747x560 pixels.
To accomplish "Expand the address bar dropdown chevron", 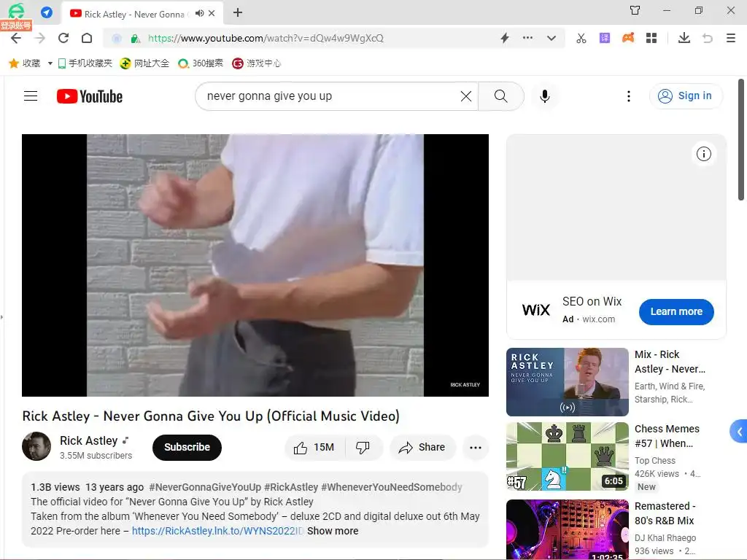I will 551,38.
